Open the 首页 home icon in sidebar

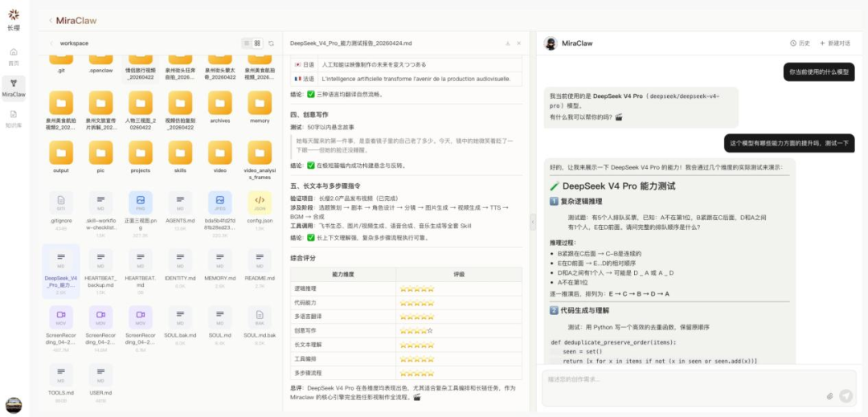[x=14, y=55]
